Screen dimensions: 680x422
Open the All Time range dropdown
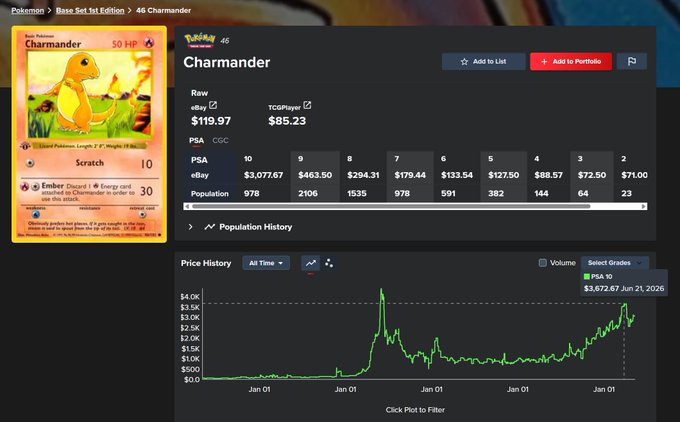tap(266, 263)
